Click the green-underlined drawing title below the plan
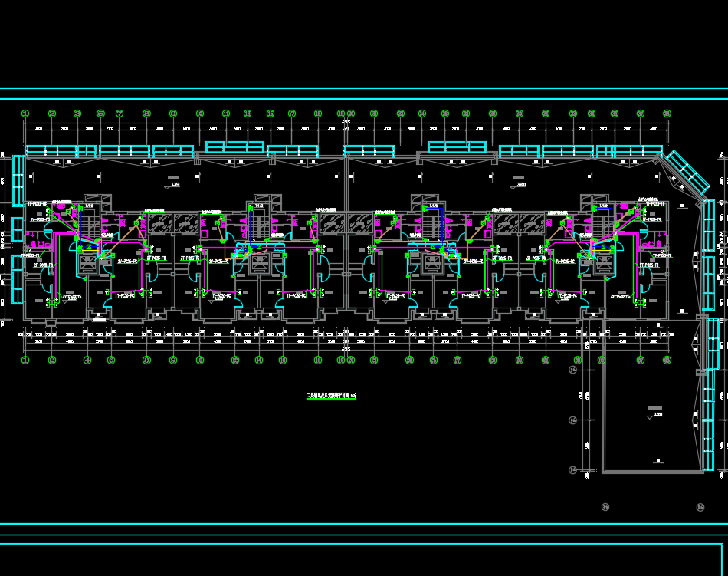This screenshot has width=728, height=576. [x=331, y=396]
